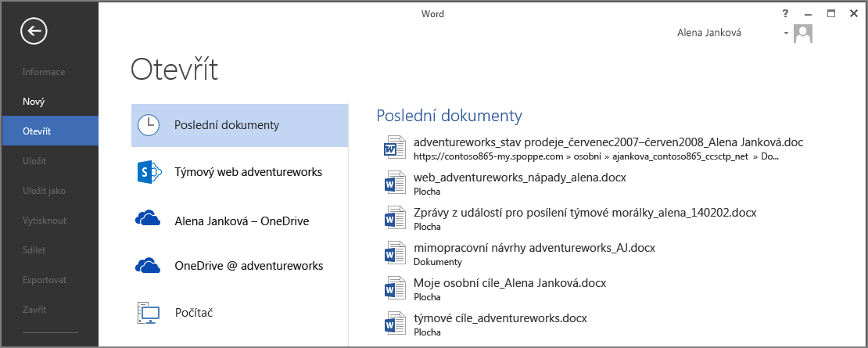Click the Otevřít page heading
This screenshot has height=348, width=868.
pyautogui.click(x=174, y=70)
